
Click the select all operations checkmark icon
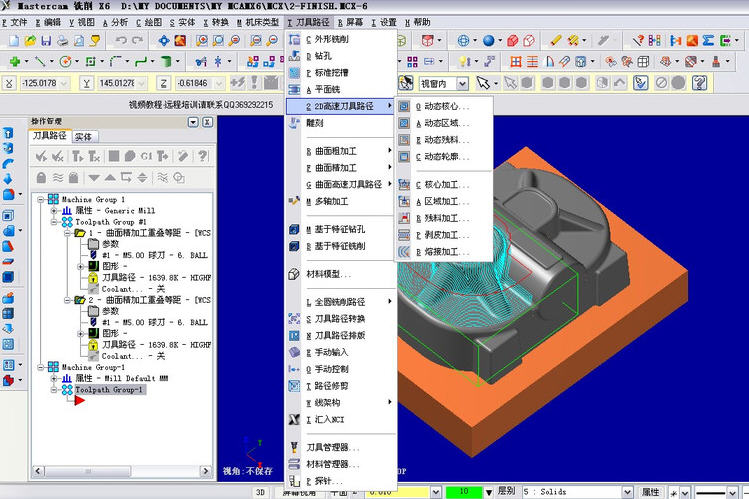click(42, 156)
